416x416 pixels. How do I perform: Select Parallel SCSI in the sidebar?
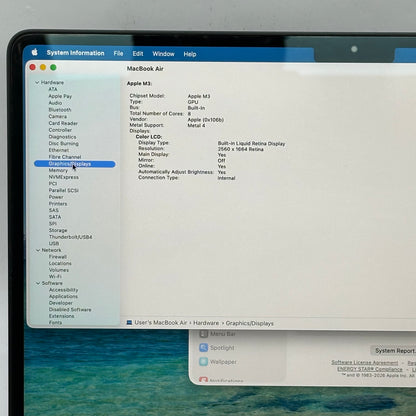tap(64, 190)
